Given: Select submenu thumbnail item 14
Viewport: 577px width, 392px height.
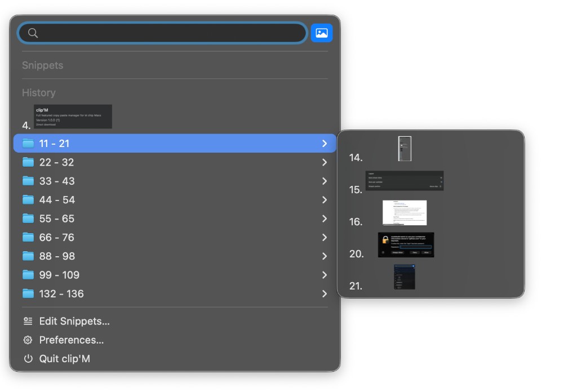Looking at the screenshot, I should click(405, 149).
